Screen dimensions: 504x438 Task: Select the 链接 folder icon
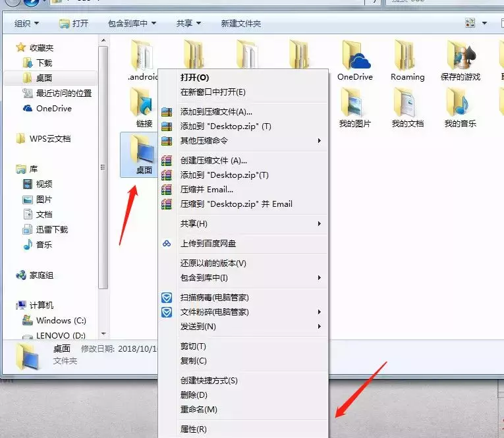click(142, 102)
